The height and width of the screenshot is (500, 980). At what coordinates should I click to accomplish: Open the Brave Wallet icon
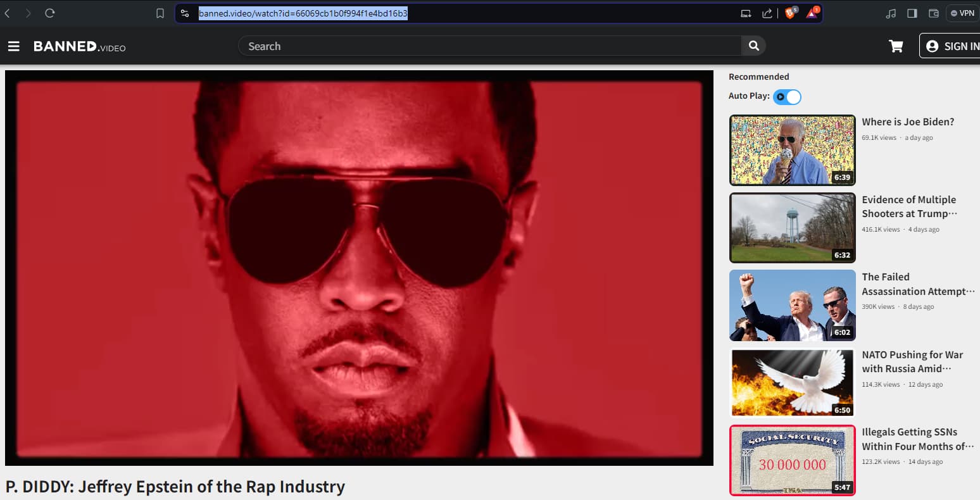tap(933, 13)
